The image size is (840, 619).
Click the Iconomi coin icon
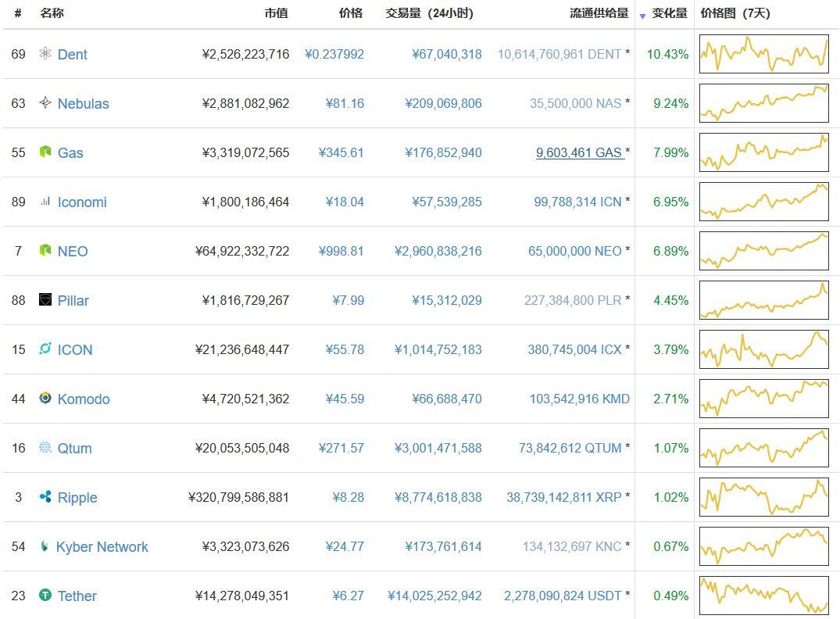[x=45, y=201]
